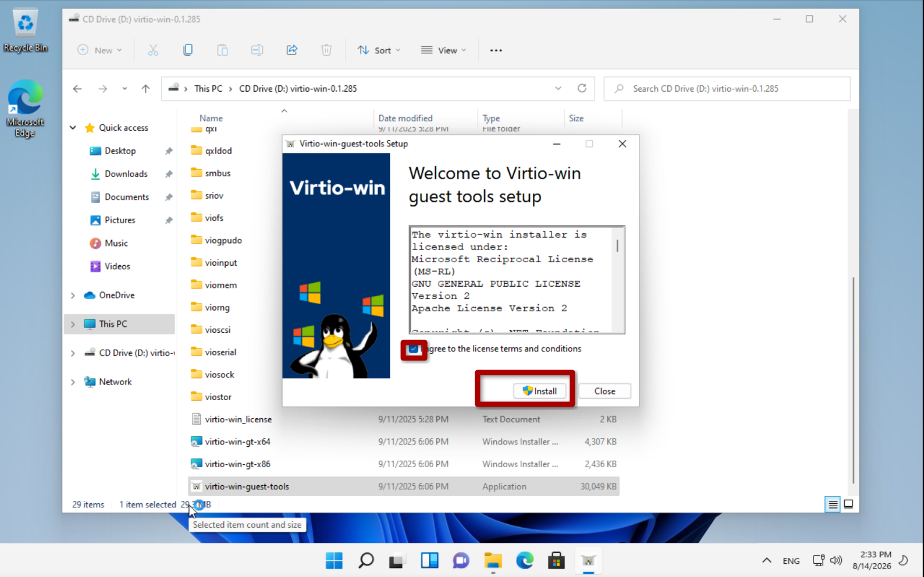Click the Delete trash icon in Explorer toolbar
The height and width of the screenshot is (577, 924).
pyautogui.click(x=326, y=50)
